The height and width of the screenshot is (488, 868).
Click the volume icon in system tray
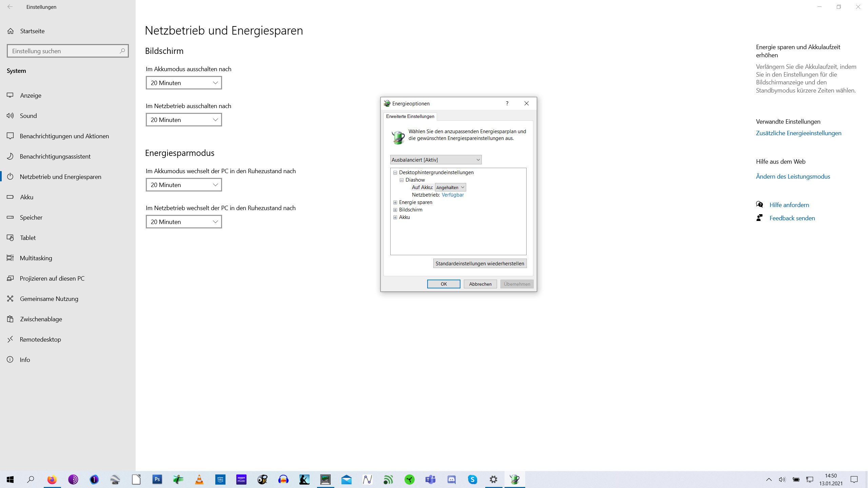tap(782, 479)
